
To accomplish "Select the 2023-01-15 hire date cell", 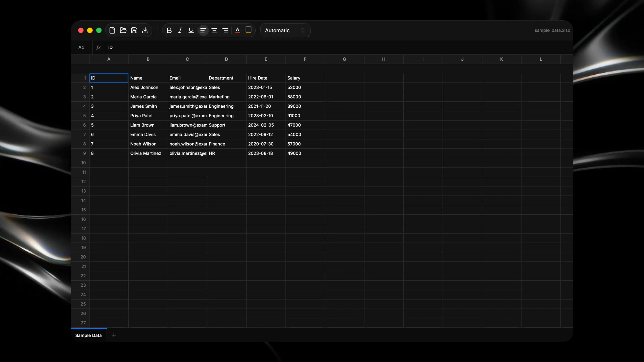I will coord(266,87).
